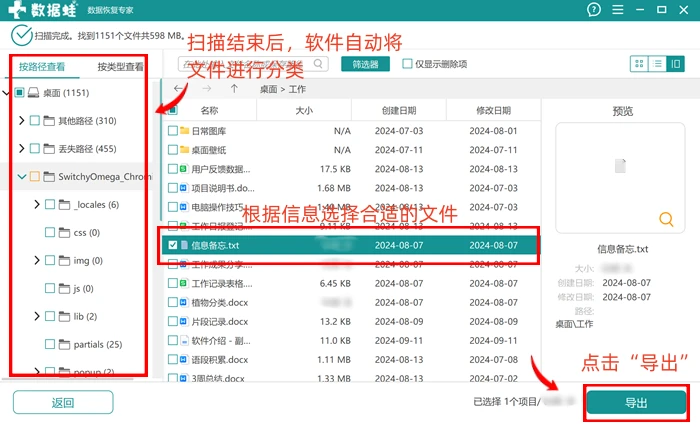Screen dimensions: 700x427
Task: Check the 植物分类.docx file checkbox
Action: pyautogui.click(x=173, y=302)
